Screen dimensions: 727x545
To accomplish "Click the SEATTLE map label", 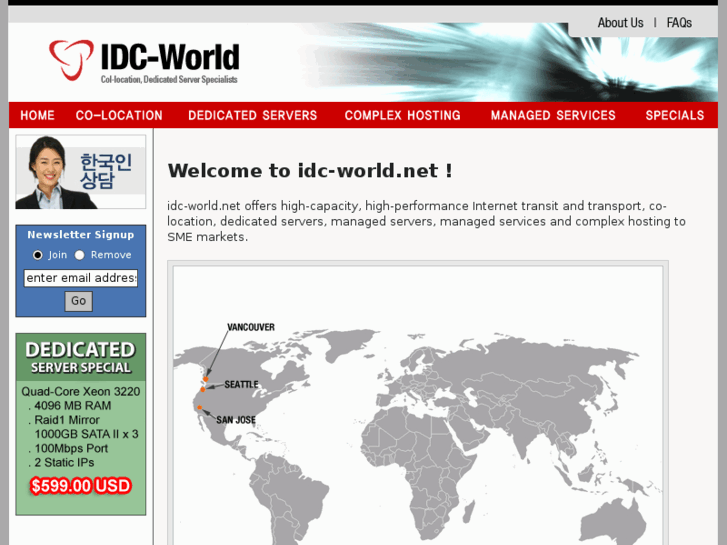I will pos(241,385).
